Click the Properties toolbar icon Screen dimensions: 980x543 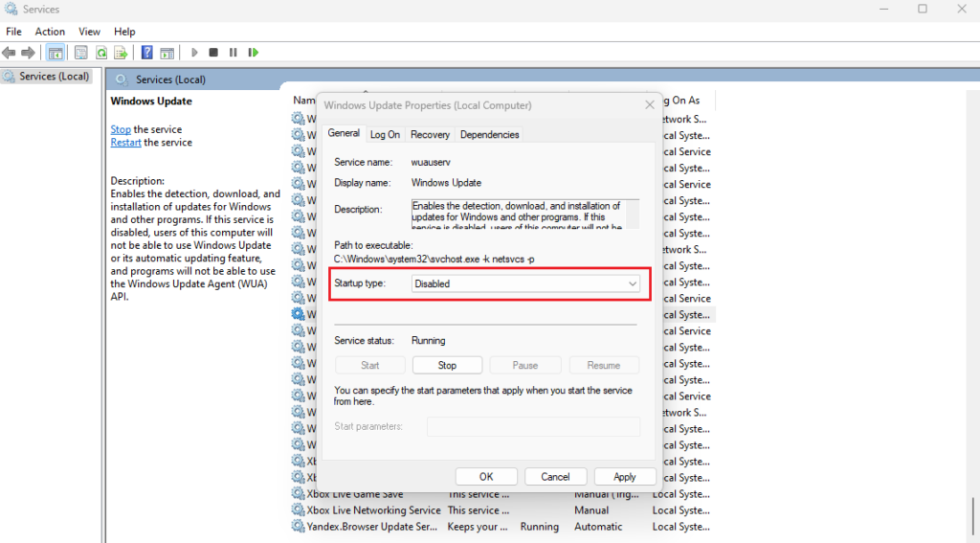[81, 53]
